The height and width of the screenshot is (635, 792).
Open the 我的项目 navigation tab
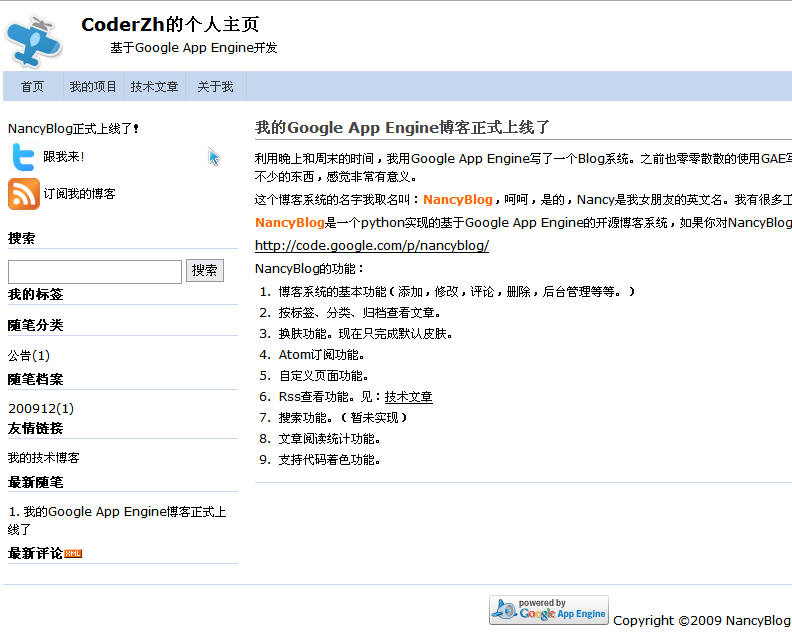click(93, 86)
